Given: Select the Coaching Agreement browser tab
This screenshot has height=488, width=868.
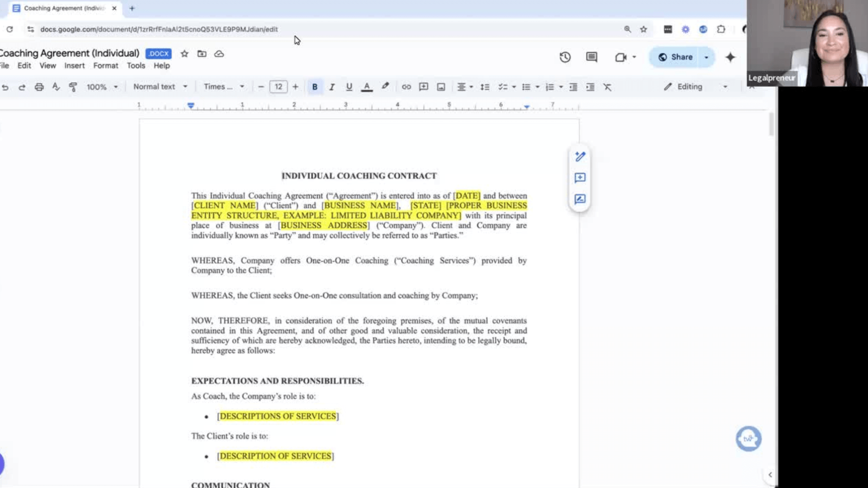Looking at the screenshot, I should tap(65, 8).
